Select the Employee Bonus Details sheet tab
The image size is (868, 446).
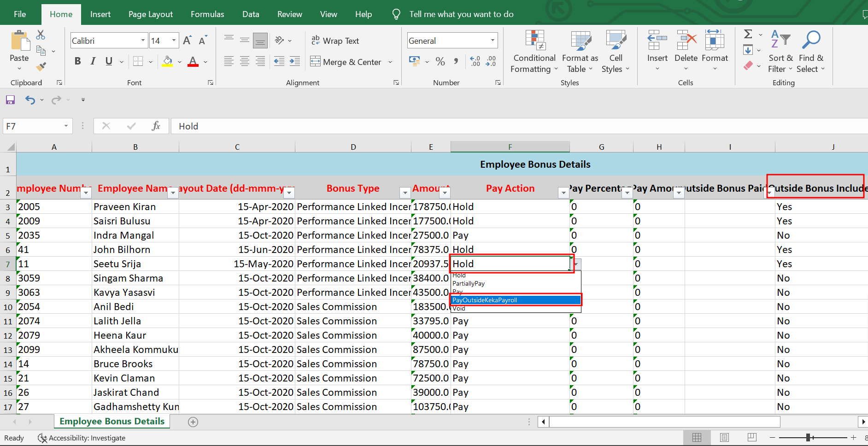point(112,421)
